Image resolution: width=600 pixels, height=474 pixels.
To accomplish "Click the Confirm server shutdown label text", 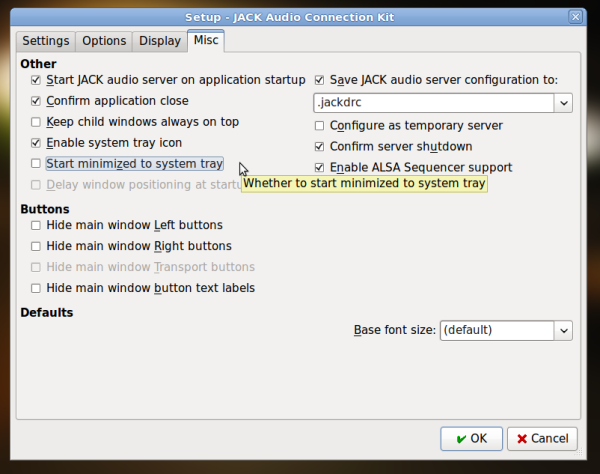I will click(x=401, y=147).
